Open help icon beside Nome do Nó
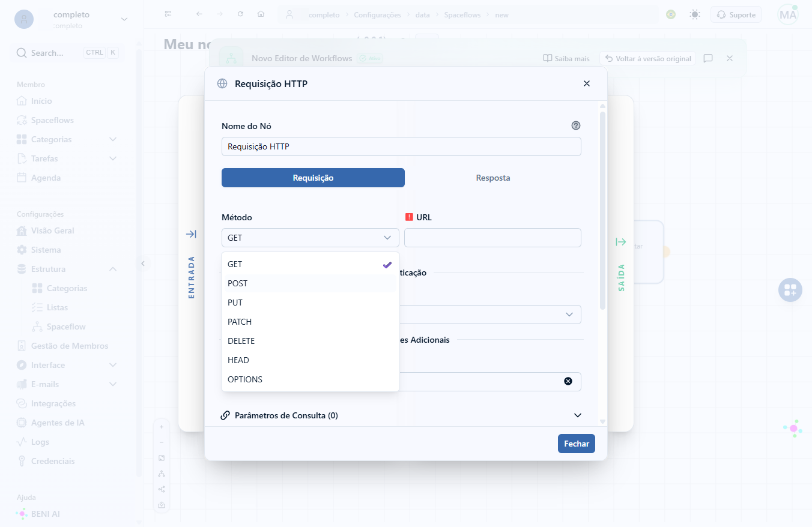 (576, 125)
